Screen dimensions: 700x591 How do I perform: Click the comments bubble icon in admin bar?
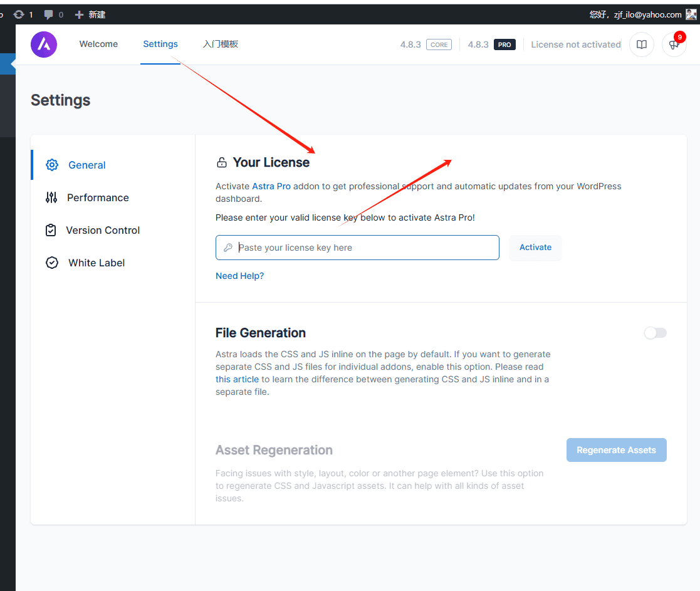pos(49,15)
